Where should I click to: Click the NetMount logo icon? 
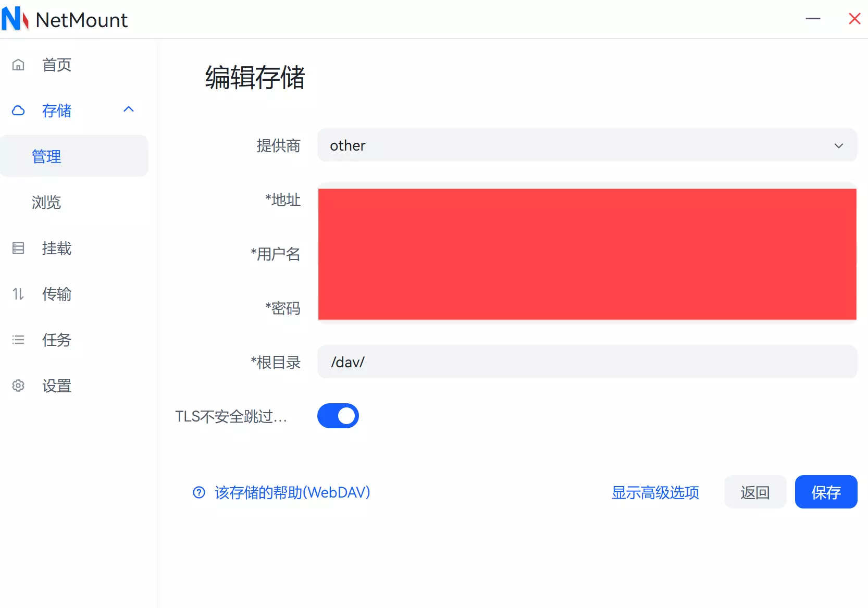[15, 19]
